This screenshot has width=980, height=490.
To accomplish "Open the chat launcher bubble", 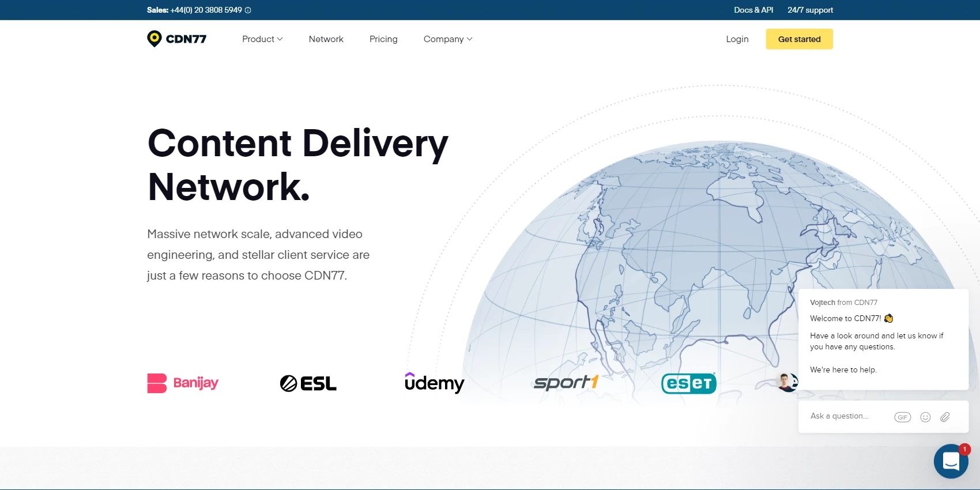I will coord(951,461).
